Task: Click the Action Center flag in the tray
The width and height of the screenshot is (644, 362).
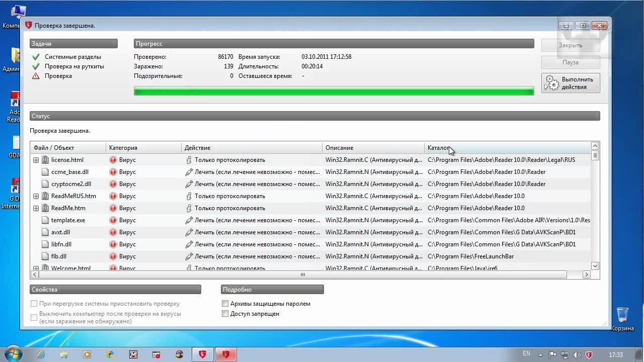Action: coord(553,354)
